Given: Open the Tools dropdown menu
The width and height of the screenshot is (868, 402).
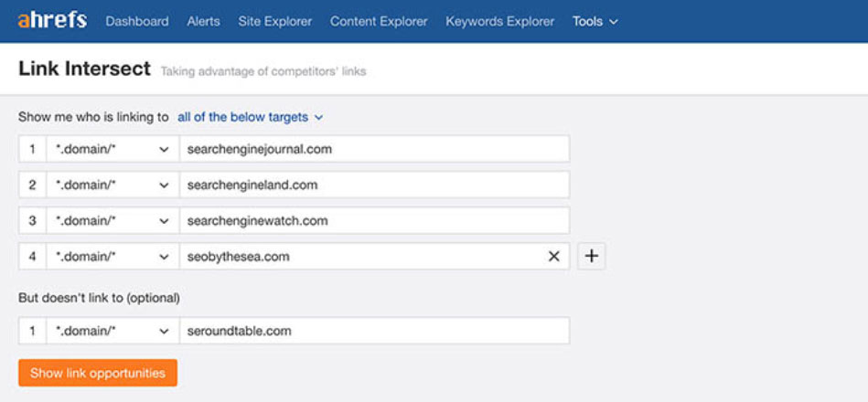Looking at the screenshot, I should pos(595,21).
